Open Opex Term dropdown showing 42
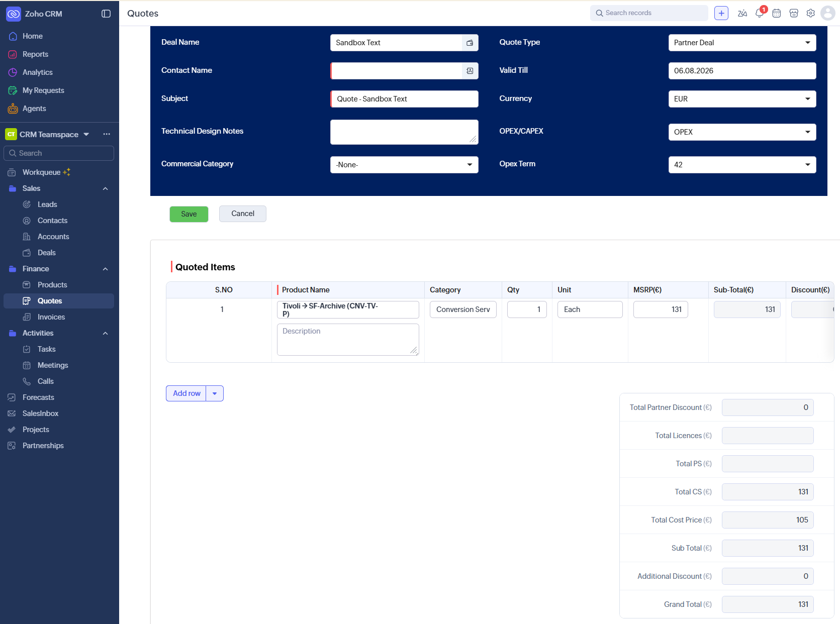 (742, 165)
